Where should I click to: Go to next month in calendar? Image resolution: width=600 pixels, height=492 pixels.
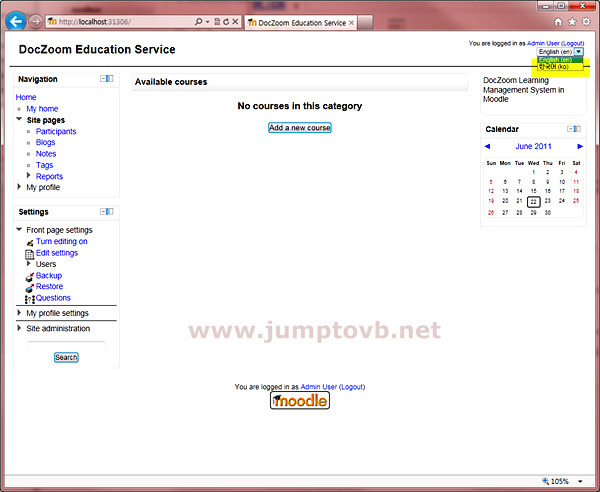tap(580, 146)
